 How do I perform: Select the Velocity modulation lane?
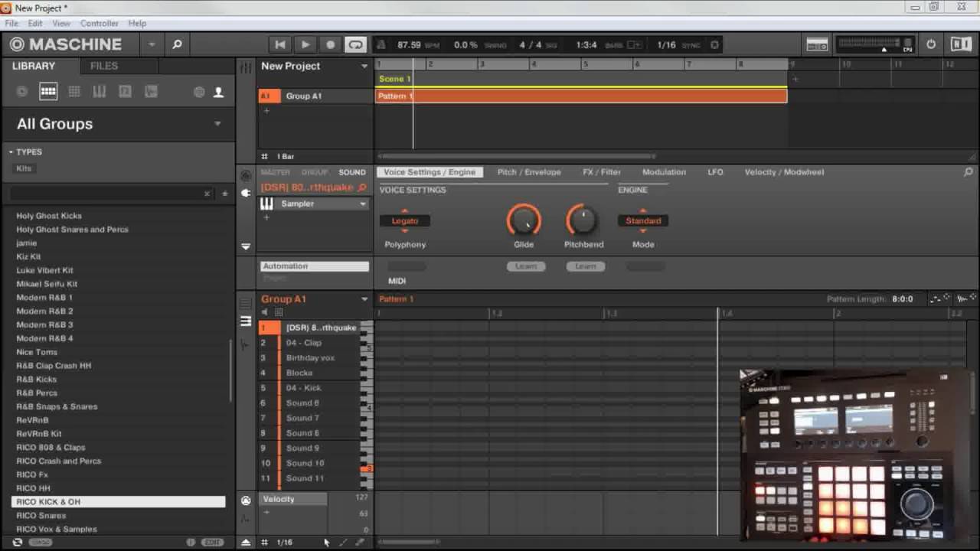[x=294, y=499]
